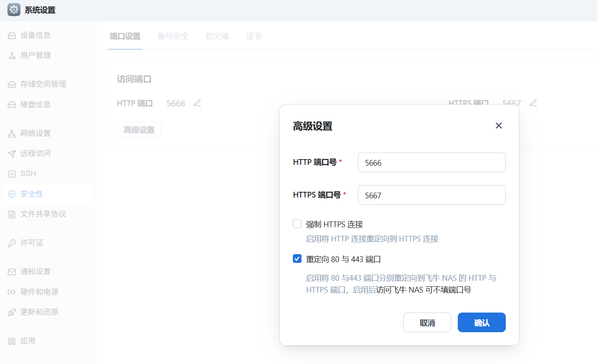
Task: Click the 高级设置 dialog title
Action: (312, 126)
